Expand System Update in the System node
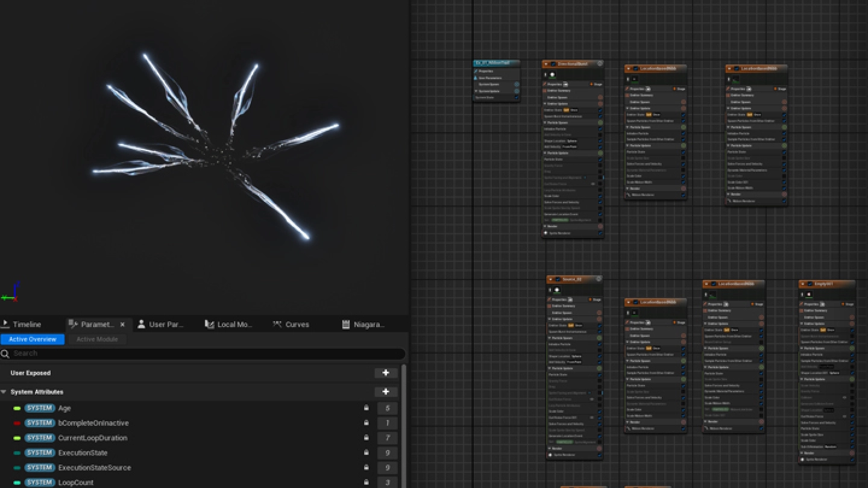Screen dimensions: 868x488 pos(476,91)
